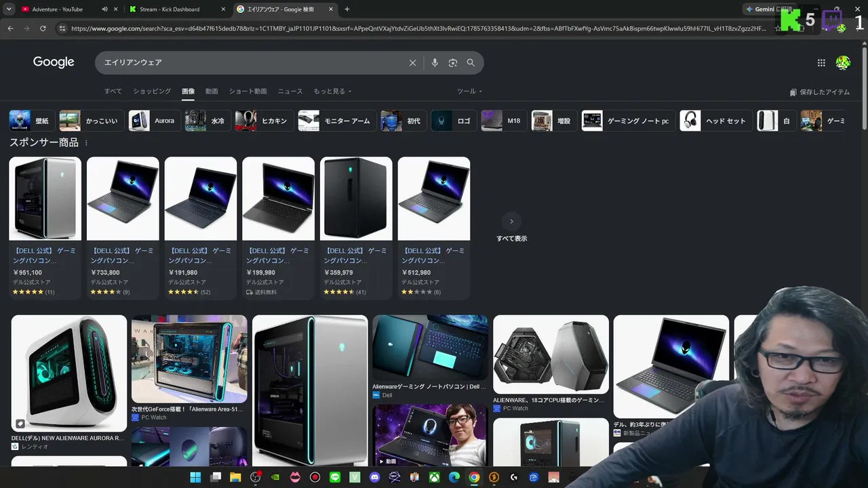Focus the Chrome address bar URL
Screen dimensions: 868x488
pos(419,28)
